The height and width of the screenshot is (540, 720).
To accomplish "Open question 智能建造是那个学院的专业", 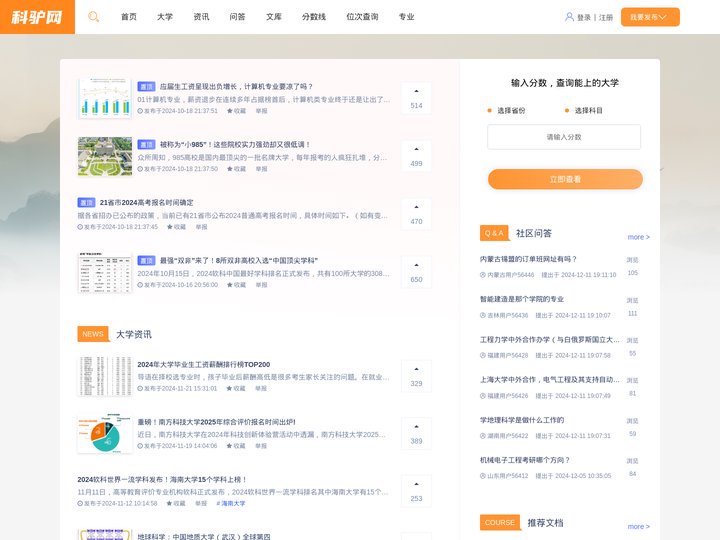I will click(522, 299).
